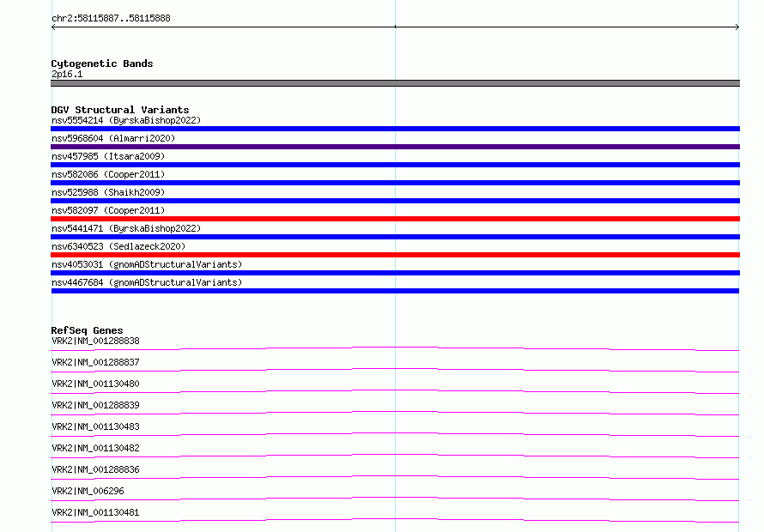Image resolution: width=764 pixels, height=532 pixels.
Task: Open variant nsv5441471 (ByrskaBishop2022) label
Action: tap(126, 228)
